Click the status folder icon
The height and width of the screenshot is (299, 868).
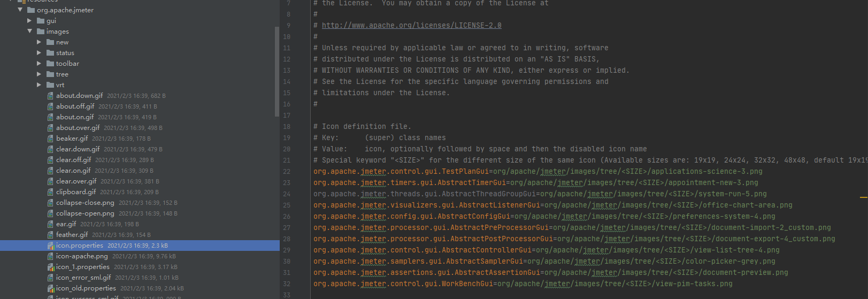(50, 52)
